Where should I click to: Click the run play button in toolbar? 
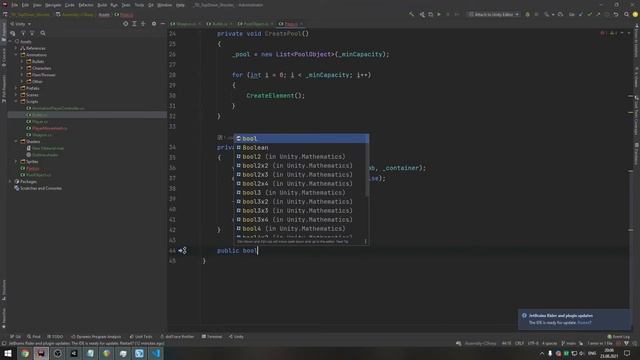point(439,14)
